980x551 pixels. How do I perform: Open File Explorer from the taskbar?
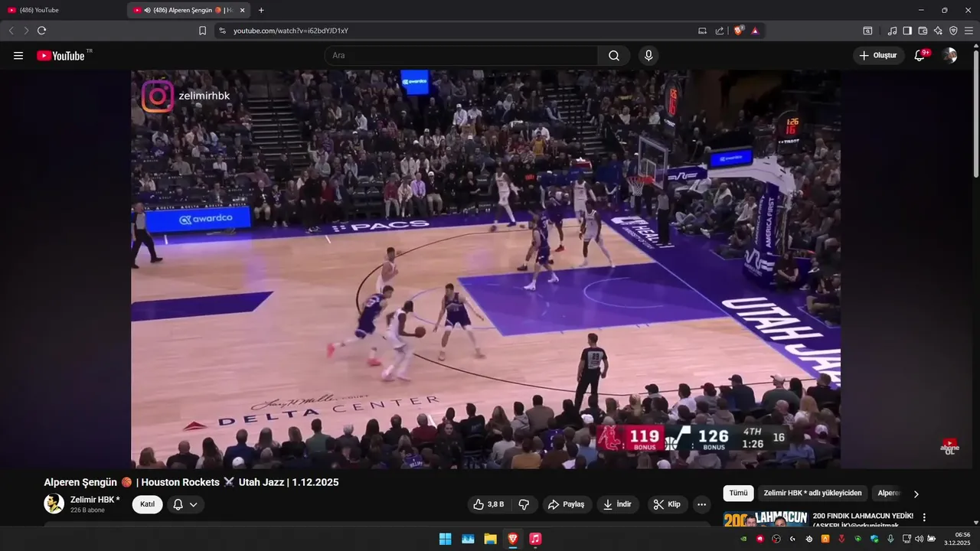[490, 539]
